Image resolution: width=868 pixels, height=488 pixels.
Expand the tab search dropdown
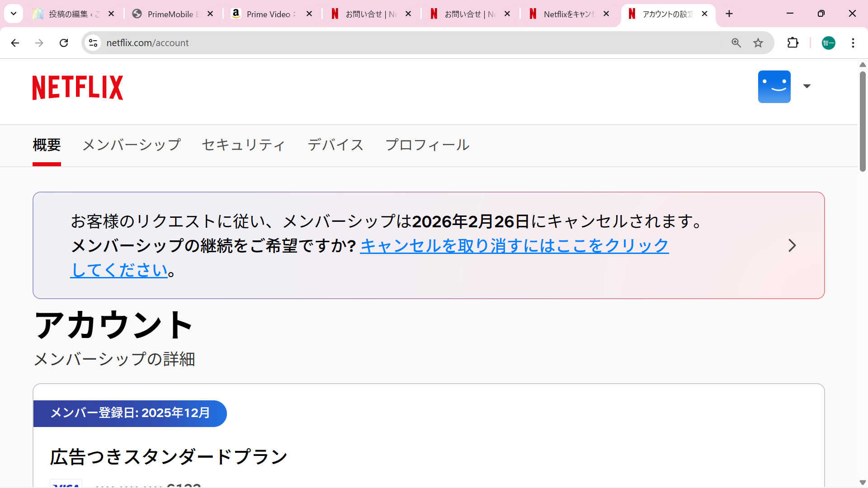[x=14, y=14]
